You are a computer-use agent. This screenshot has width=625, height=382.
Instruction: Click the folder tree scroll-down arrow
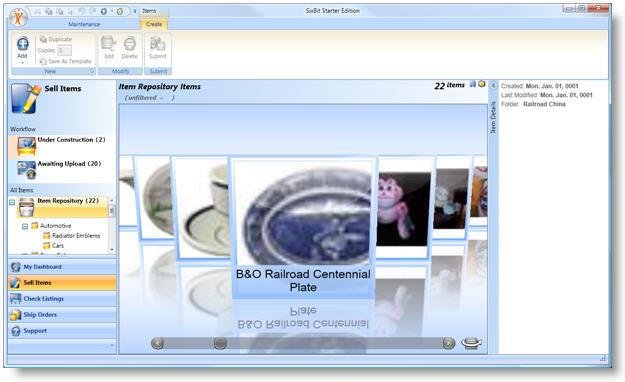pyautogui.click(x=112, y=250)
